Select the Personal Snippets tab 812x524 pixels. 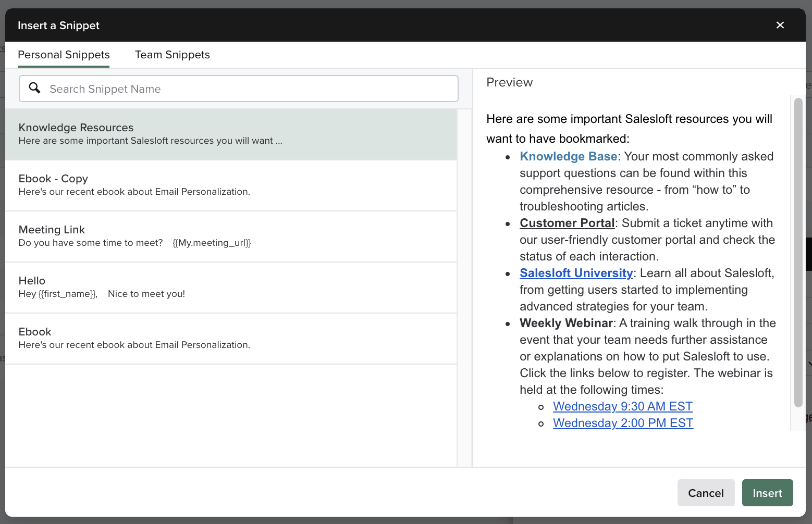tap(64, 55)
